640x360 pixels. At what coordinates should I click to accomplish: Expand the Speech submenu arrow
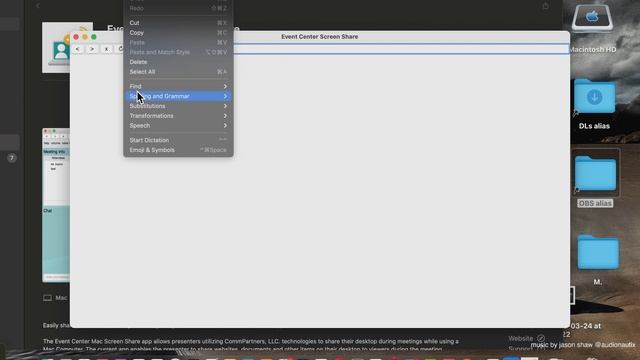[225, 126]
